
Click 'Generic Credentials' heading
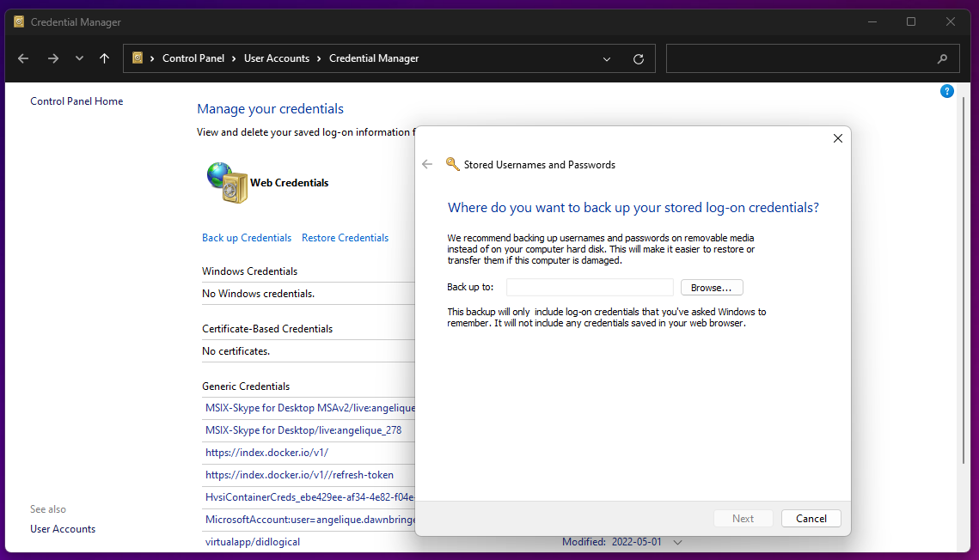(246, 386)
